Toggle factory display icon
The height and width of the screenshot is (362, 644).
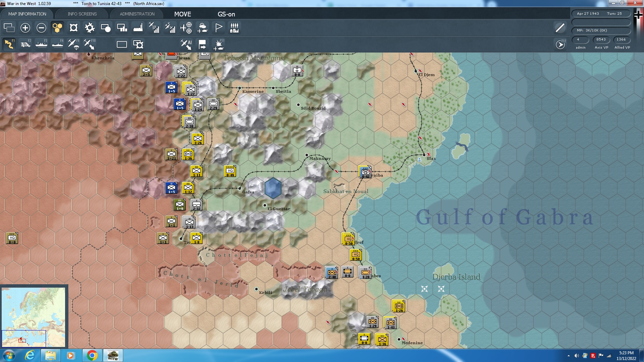[x=138, y=28]
